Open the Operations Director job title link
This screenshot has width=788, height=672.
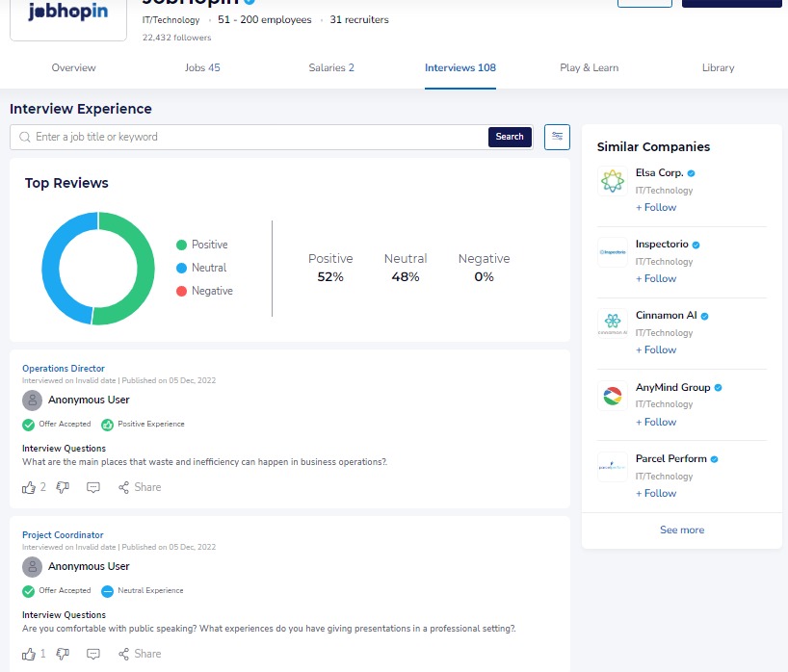pos(64,369)
